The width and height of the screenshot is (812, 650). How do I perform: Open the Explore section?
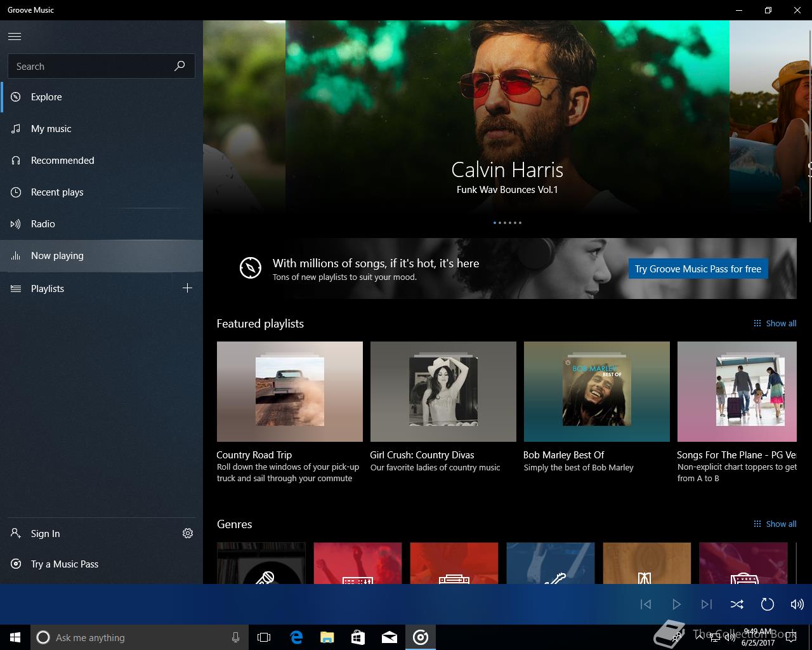101,97
